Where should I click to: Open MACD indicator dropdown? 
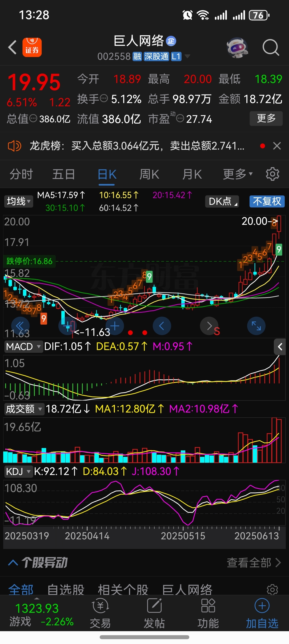coord(23,347)
